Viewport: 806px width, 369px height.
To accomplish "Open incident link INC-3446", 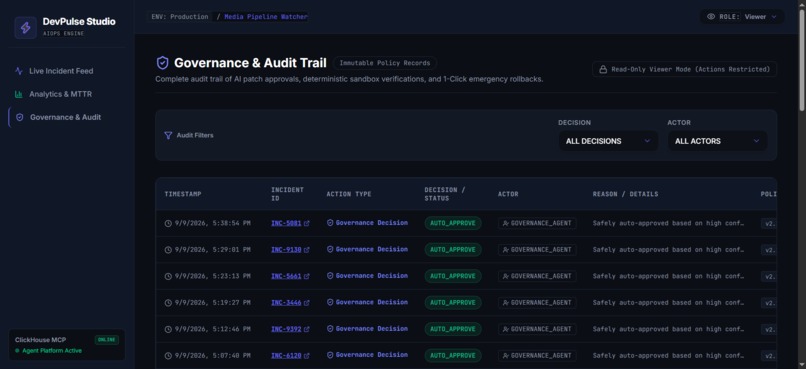I will tap(286, 303).
